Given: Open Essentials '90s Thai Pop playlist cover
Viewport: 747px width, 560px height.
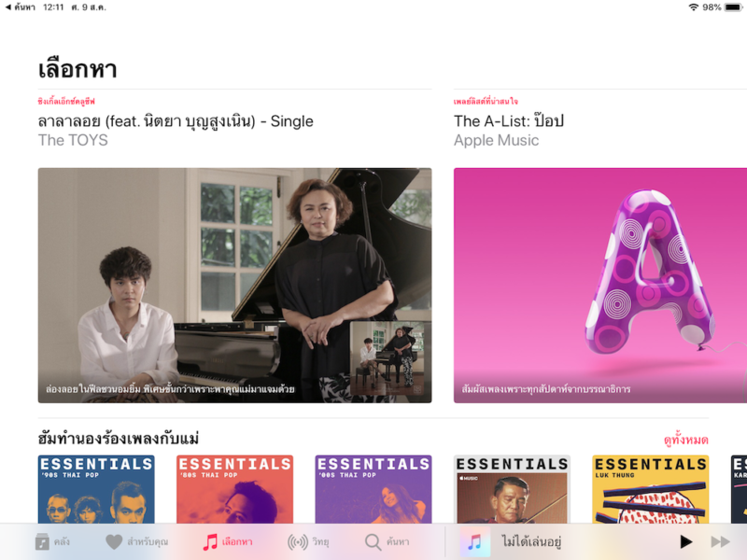Looking at the screenshot, I should (x=96, y=489).
